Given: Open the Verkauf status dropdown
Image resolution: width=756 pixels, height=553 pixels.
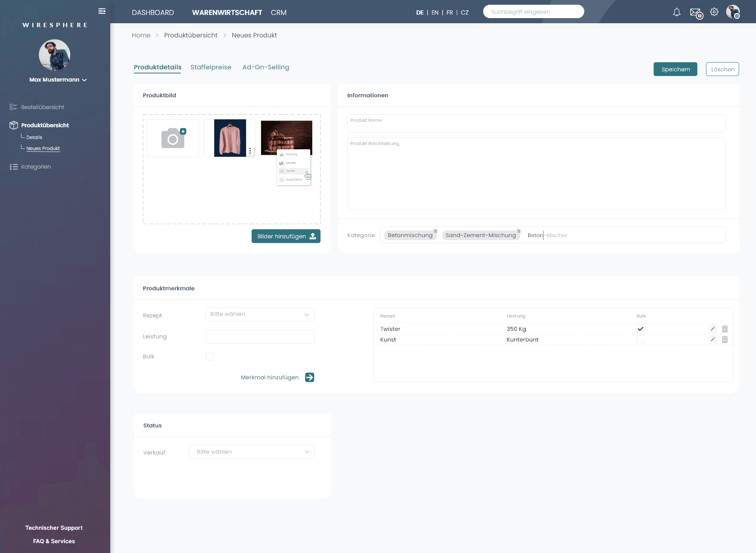Looking at the screenshot, I should click(x=252, y=452).
